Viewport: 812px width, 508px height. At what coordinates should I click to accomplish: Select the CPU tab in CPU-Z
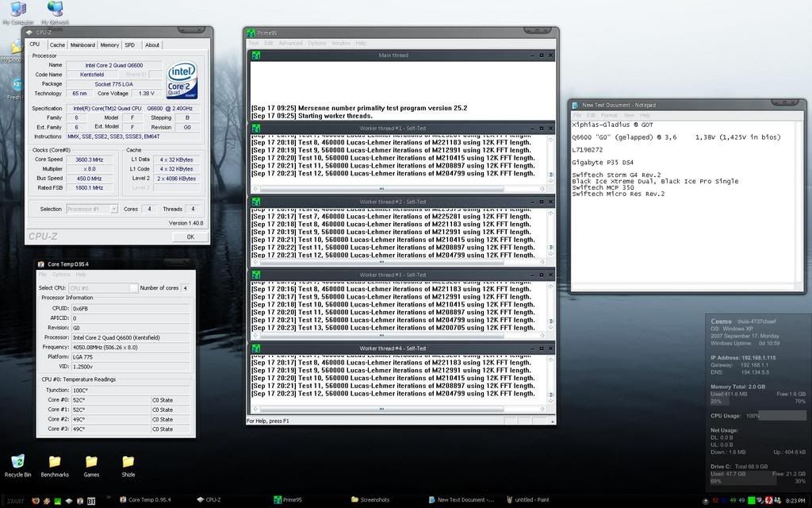point(35,44)
